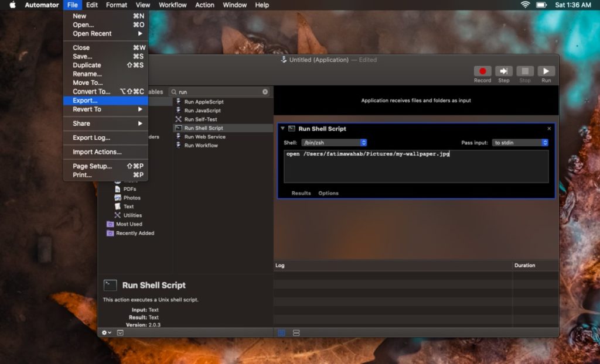Screen dimensions: 600x364
Task: Open the Shell dropdown set to /bin/zsh
Action: (x=334, y=142)
